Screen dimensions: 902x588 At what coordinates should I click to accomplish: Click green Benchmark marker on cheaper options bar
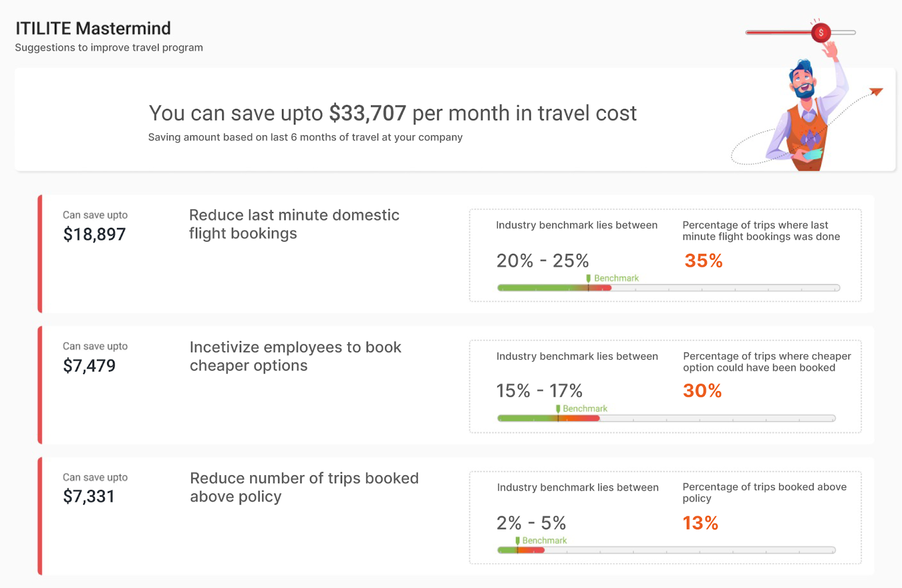[558, 409]
